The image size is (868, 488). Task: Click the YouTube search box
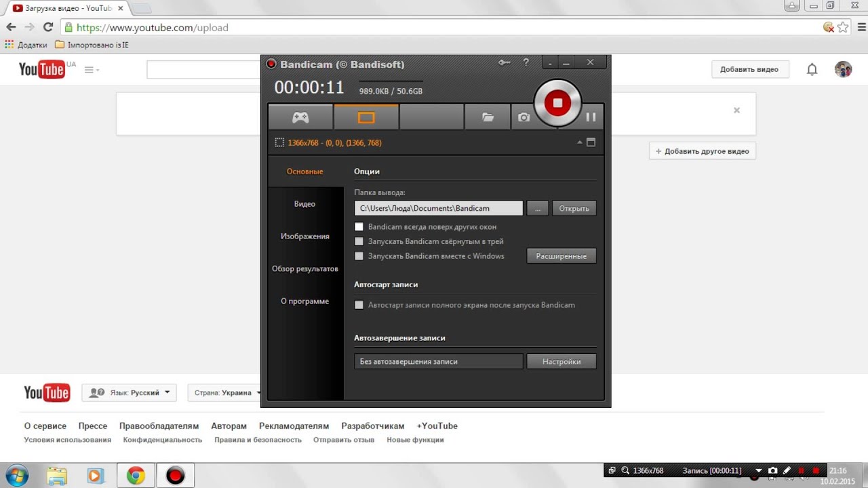coord(203,69)
